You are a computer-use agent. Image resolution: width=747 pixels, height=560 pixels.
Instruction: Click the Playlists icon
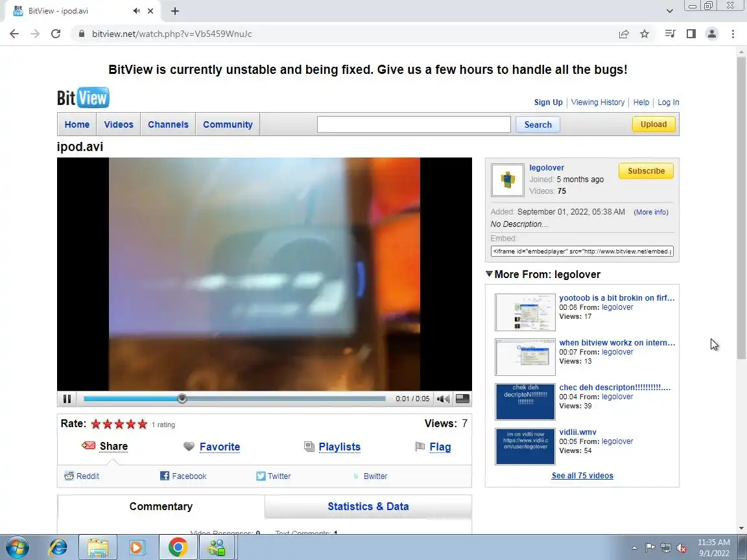309,446
